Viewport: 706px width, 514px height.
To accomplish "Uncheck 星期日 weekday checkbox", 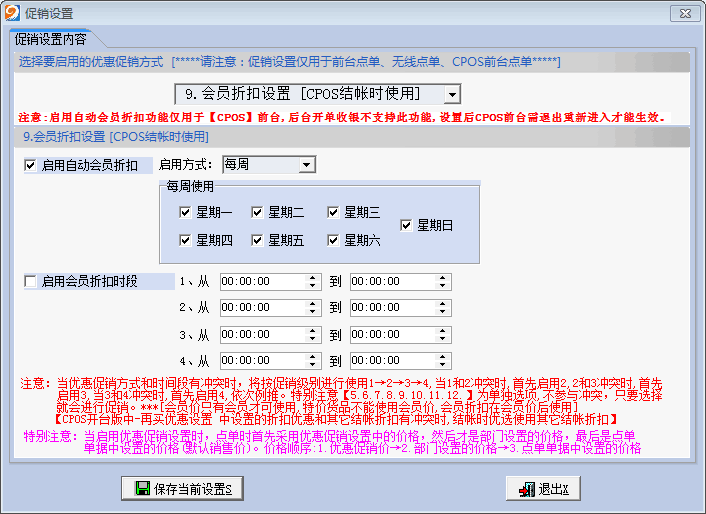I will (x=406, y=226).
